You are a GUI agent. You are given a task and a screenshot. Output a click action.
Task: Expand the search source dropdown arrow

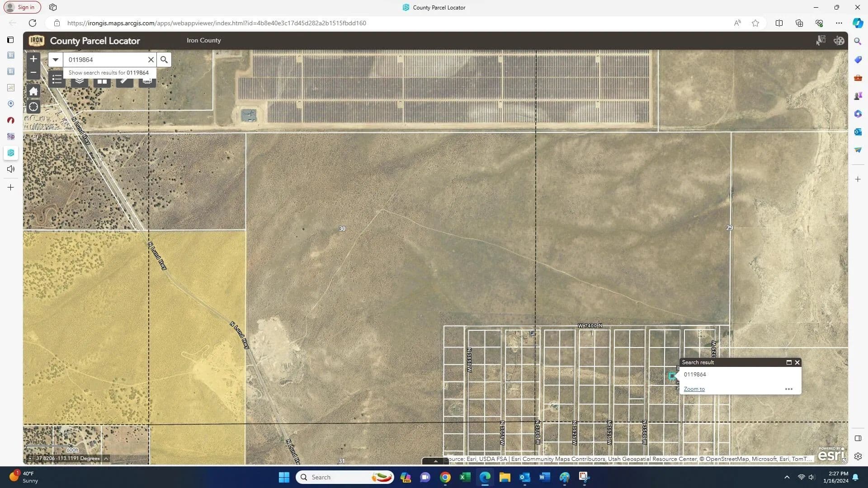click(x=56, y=60)
